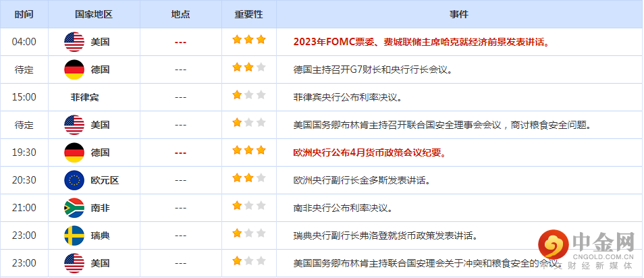Click 美国 country name in the 04:00 row
Image resolution: width=644 pixels, height=278 pixels.
click(x=100, y=42)
